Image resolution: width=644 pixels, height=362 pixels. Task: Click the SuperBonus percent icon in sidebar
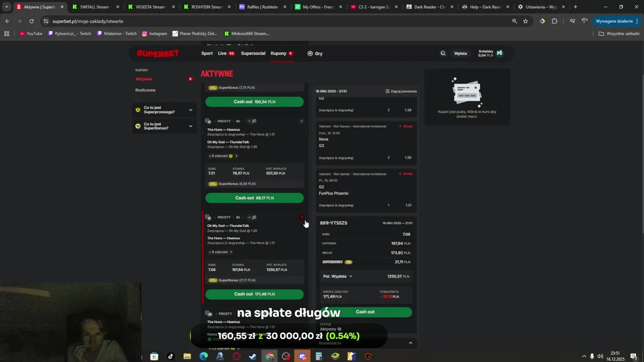coord(138,126)
